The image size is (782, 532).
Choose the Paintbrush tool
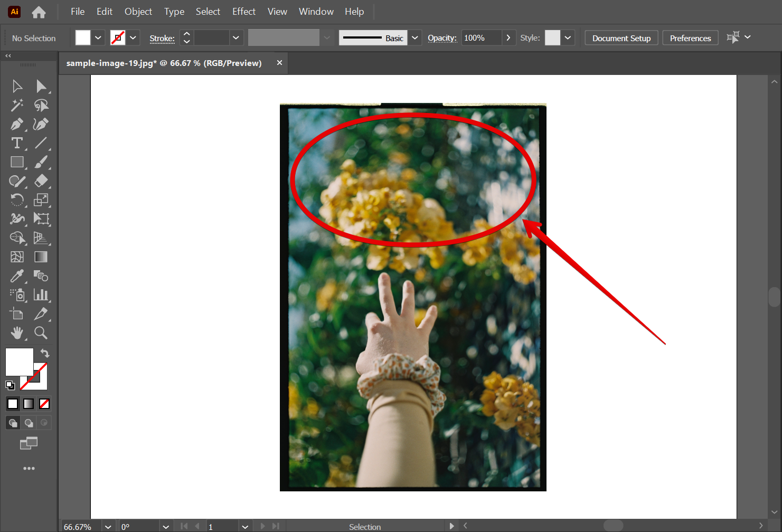tap(41, 162)
